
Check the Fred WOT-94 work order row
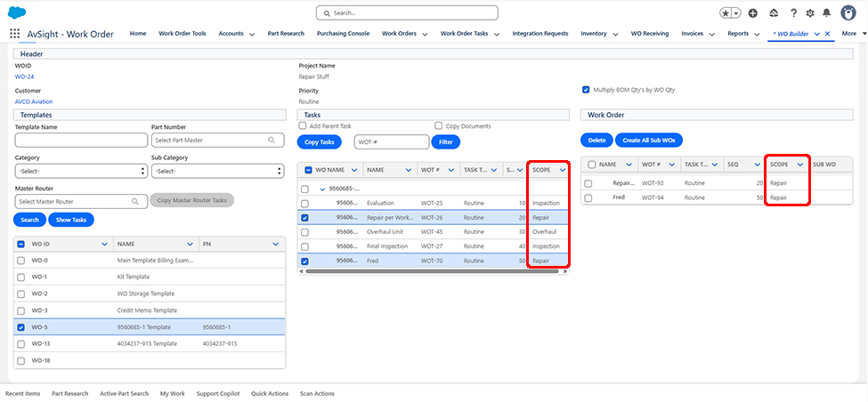coord(588,197)
